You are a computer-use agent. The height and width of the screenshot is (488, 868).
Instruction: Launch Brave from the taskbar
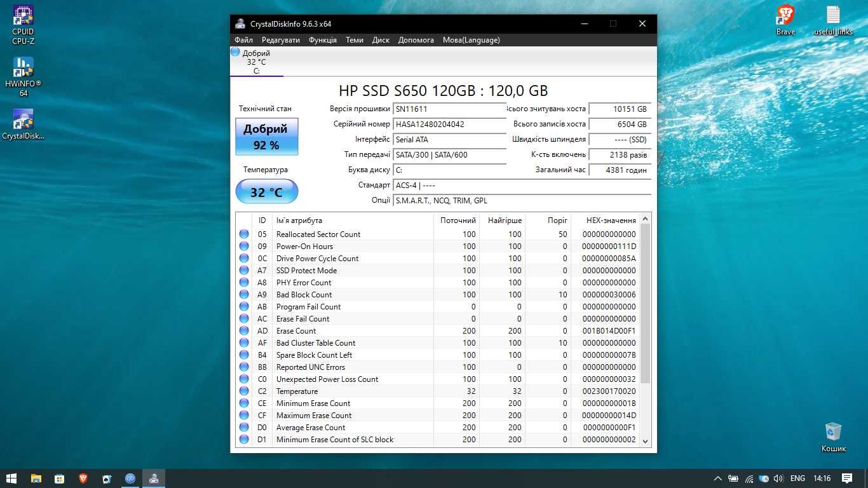[83, 478]
